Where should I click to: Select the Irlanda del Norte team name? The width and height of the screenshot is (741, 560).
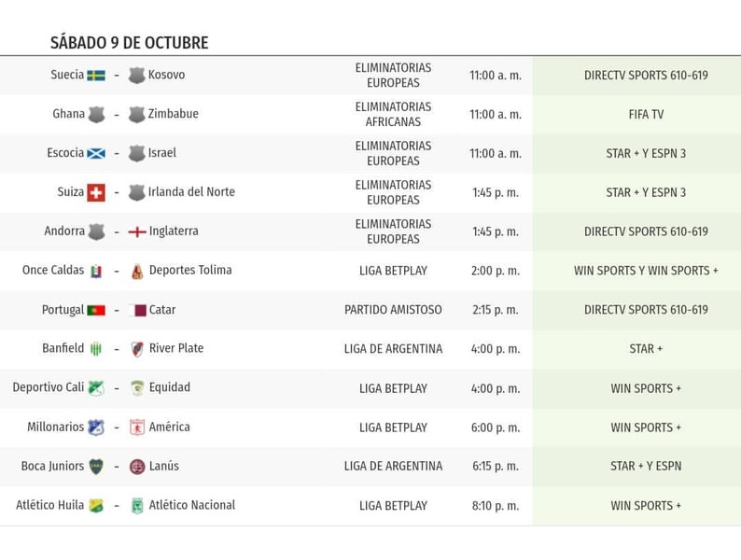pyautogui.click(x=191, y=192)
